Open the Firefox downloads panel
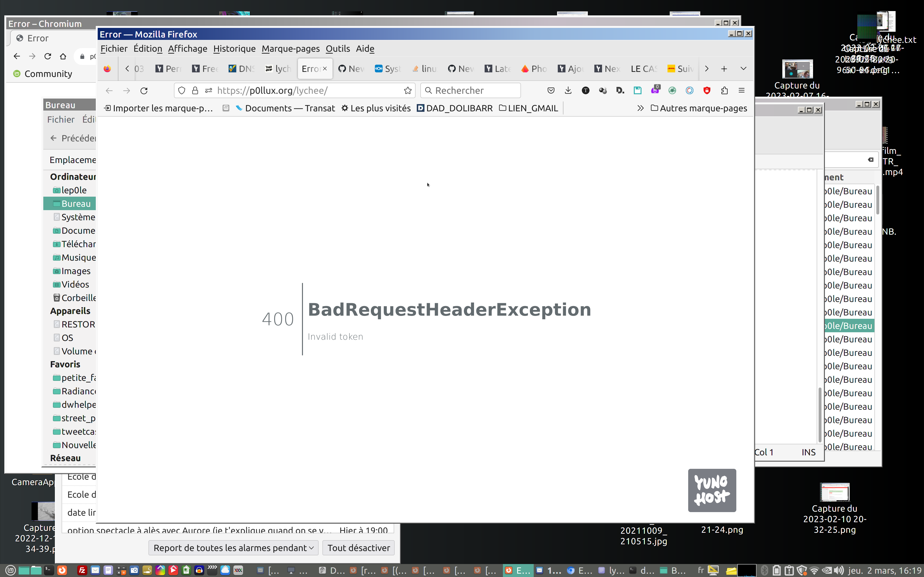Screen dimensions: 924x577 pyautogui.click(x=568, y=90)
